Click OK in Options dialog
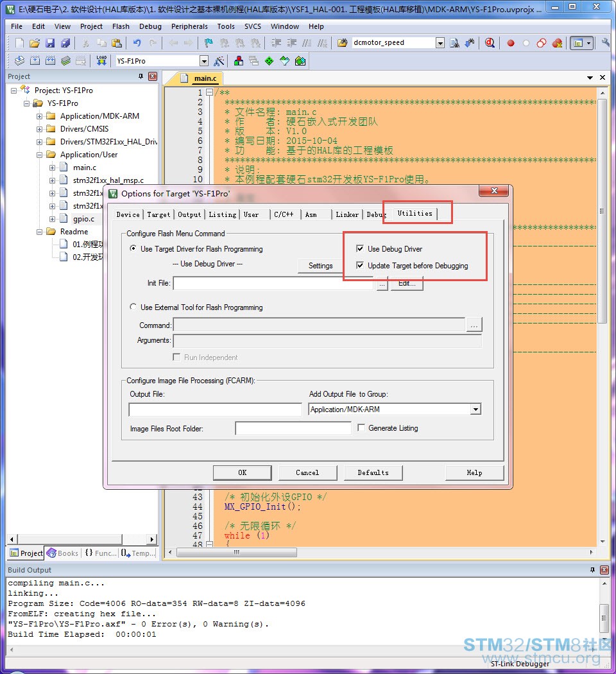Viewport: 616px width, 674px height. point(243,472)
